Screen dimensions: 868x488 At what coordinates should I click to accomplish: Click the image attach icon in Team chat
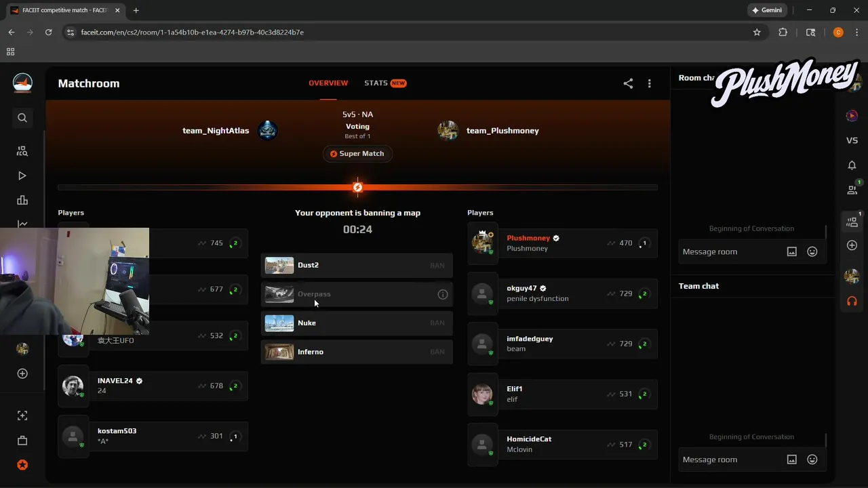791,460
